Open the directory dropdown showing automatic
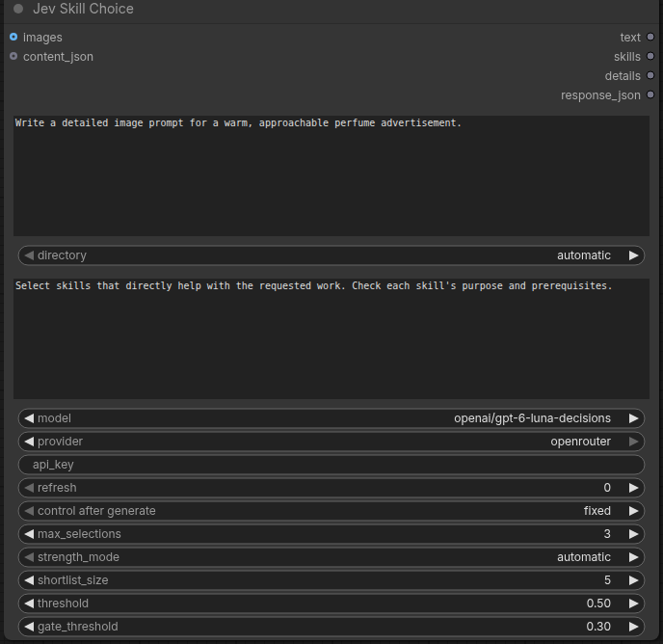 pos(331,255)
